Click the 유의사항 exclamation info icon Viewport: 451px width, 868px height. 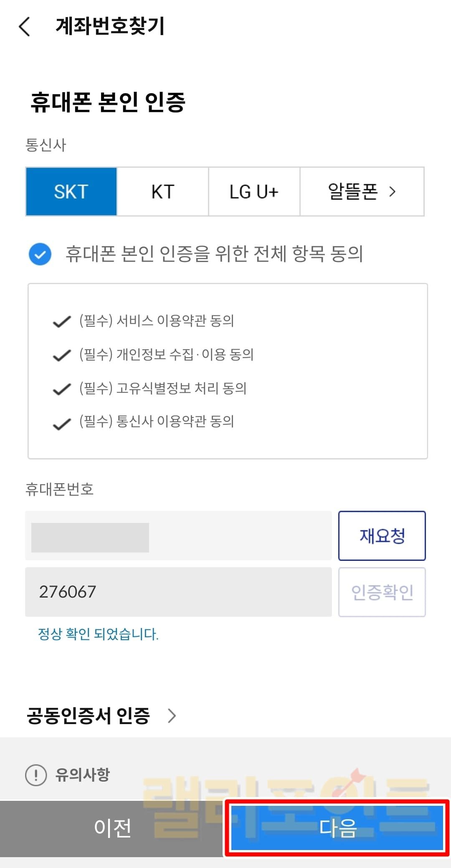click(x=36, y=775)
